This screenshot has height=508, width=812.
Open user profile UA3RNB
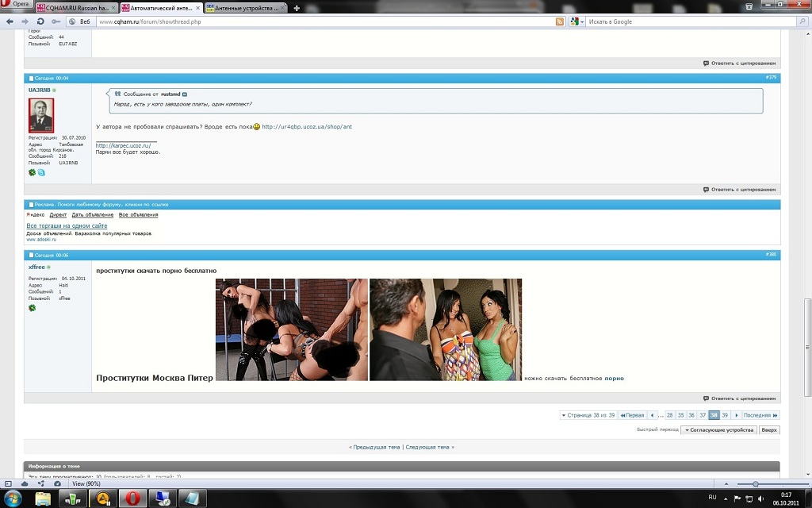tap(40, 90)
